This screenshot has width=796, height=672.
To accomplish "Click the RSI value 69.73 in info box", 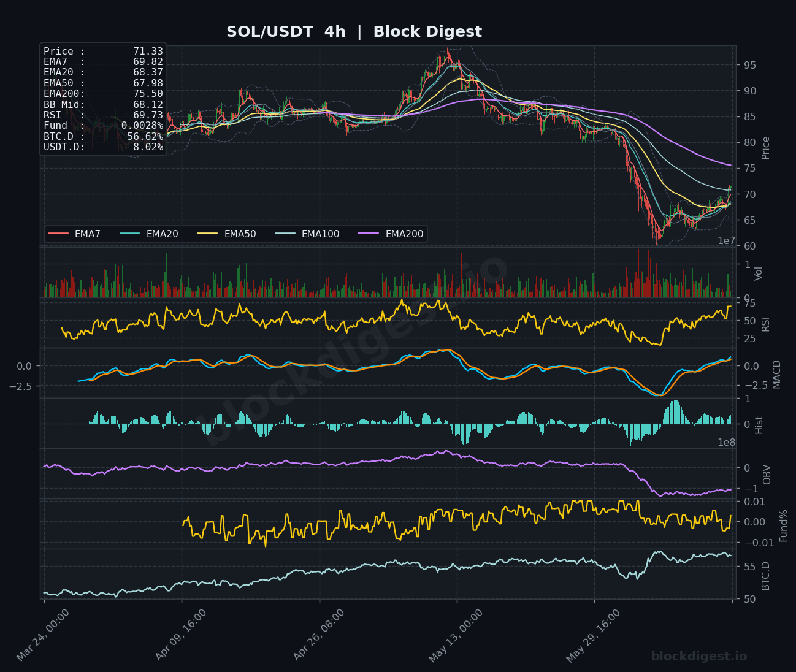I will point(148,115).
